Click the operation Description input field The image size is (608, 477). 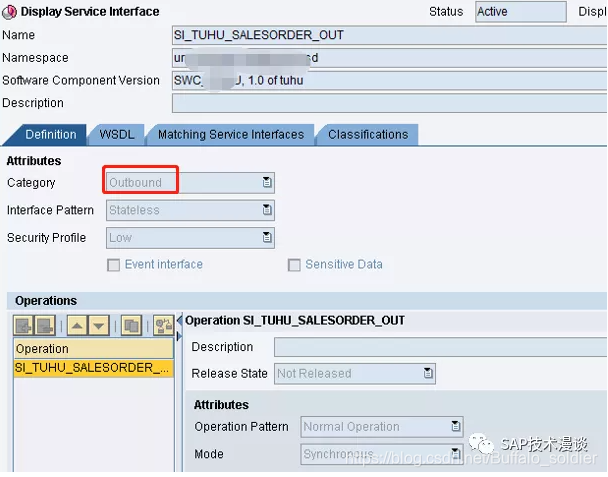point(441,347)
